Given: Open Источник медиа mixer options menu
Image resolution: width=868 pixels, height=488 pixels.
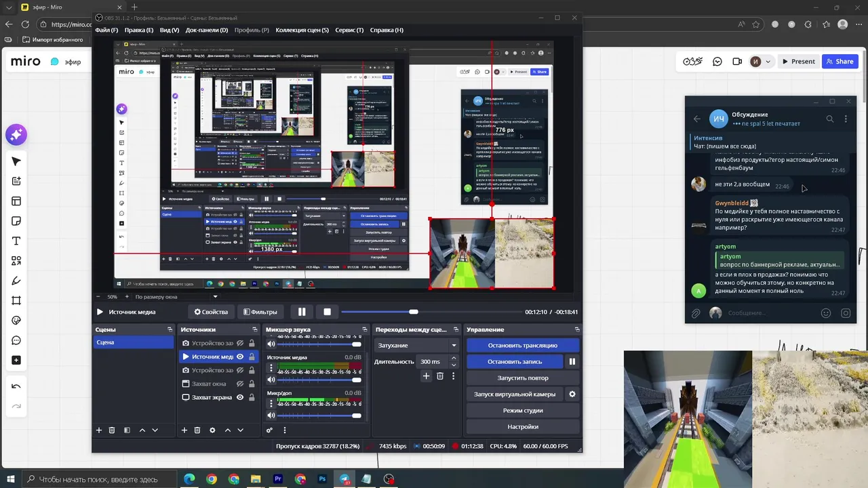Looking at the screenshot, I should pos(271,369).
